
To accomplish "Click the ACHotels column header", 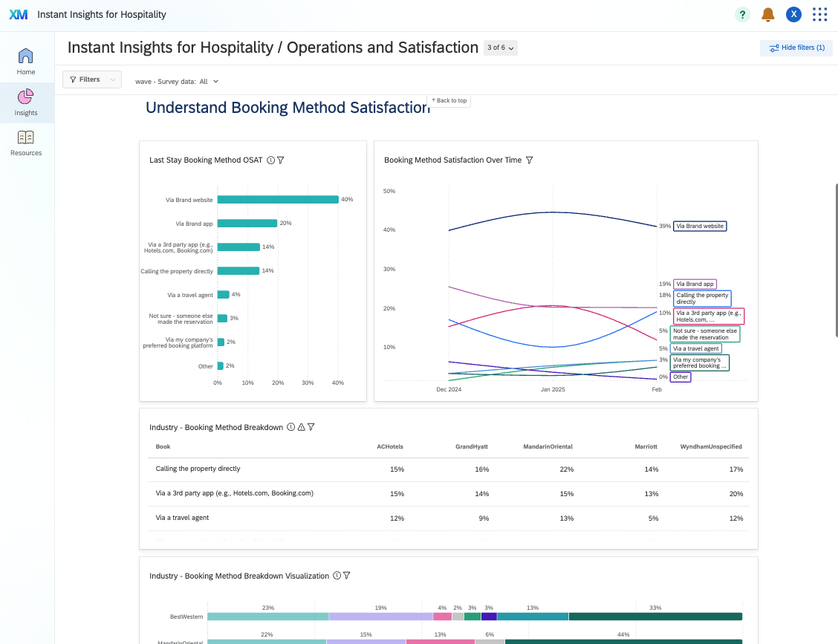I will pos(390,447).
